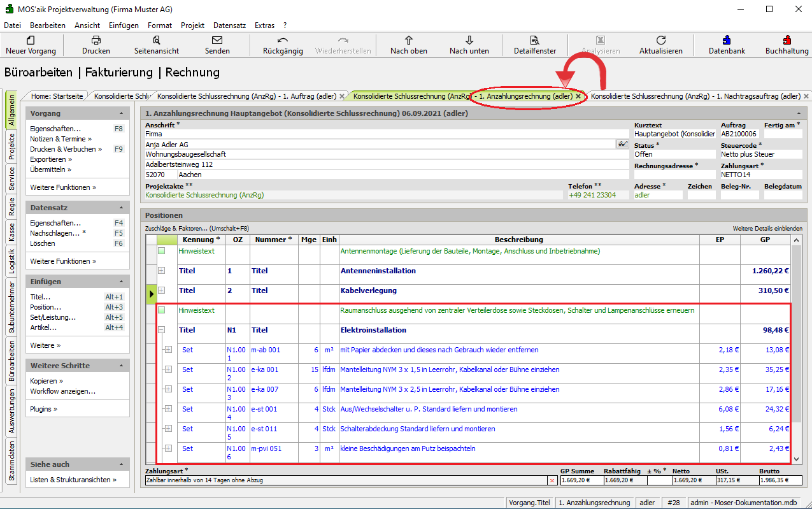Collapse the Vorgang panel section
This screenshot has width=812, height=509.
121,113
